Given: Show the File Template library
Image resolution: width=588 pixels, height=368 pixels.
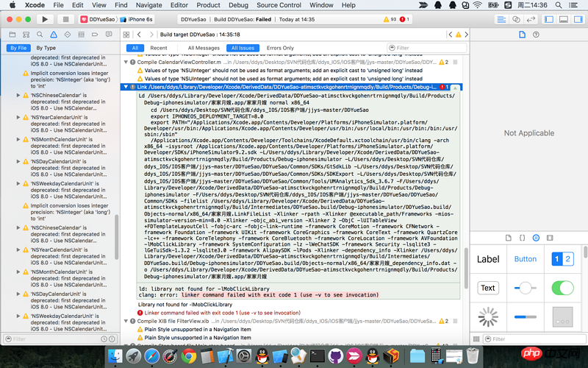Looking at the screenshot, I should (x=509, y=238).
